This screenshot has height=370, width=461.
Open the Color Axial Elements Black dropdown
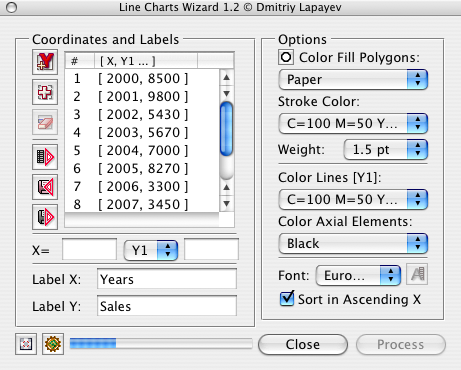[353, 243]
